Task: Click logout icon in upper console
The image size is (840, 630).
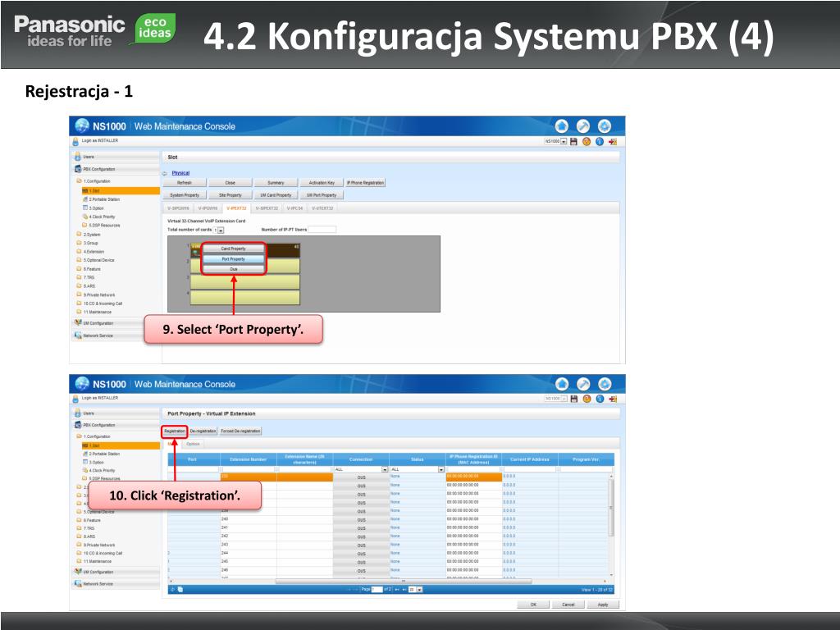Action: tap(613, 141)
